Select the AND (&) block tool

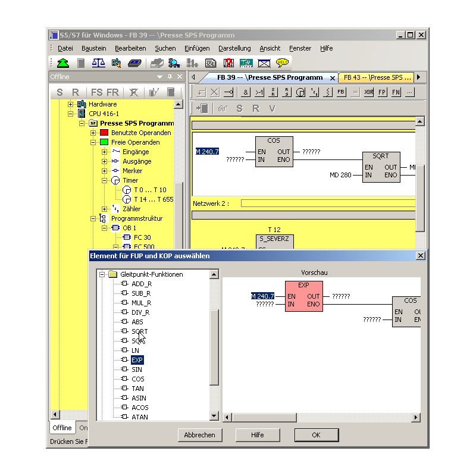[246, 92]
